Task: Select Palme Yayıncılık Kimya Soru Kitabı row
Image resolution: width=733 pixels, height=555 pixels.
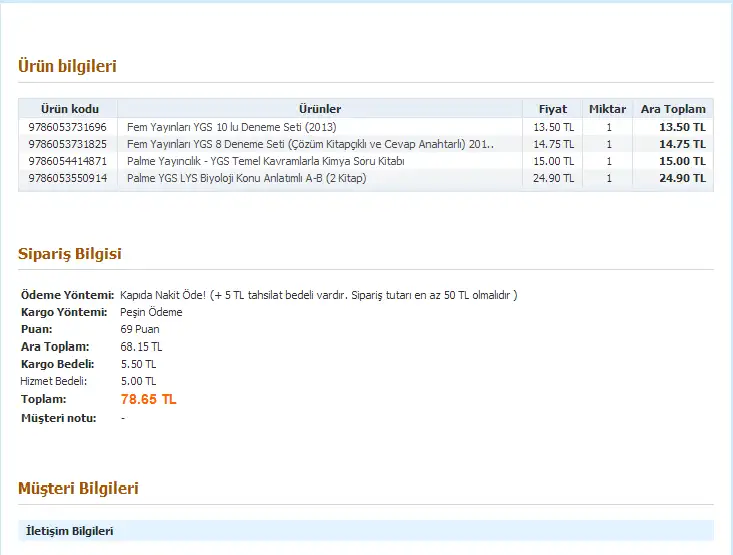Action: (x=265, y=161)
